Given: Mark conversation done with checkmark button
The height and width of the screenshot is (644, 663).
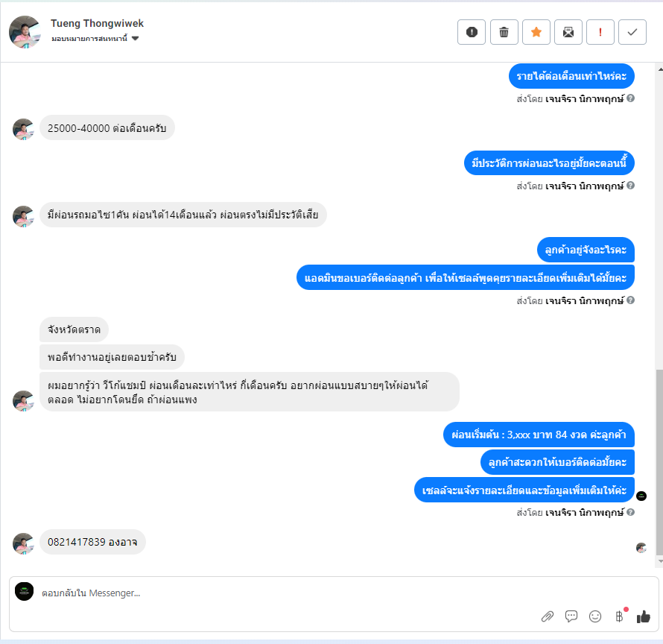Looking at the screenshot, I should tap(632, 32).
